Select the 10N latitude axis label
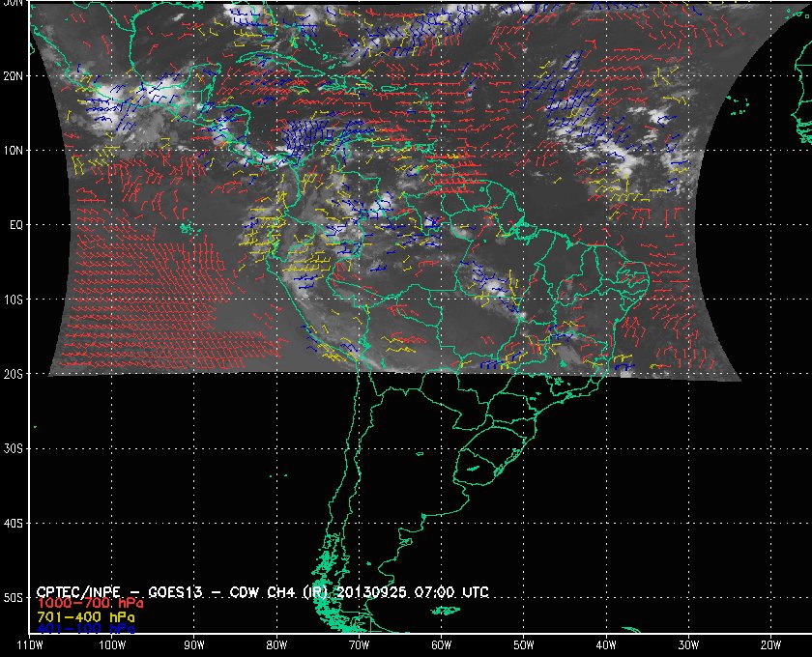812x657 pixels. pyautogui.click(x=12, y=150)
